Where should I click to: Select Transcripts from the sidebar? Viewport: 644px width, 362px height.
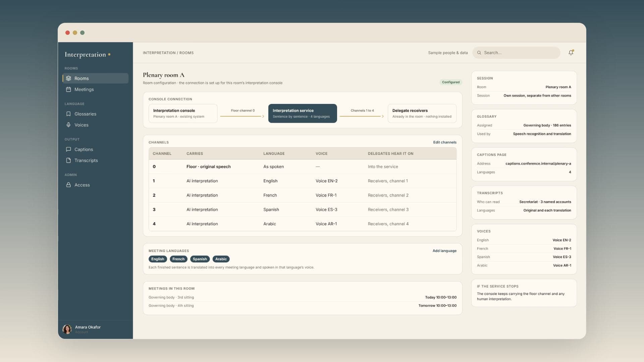(95, 160)
